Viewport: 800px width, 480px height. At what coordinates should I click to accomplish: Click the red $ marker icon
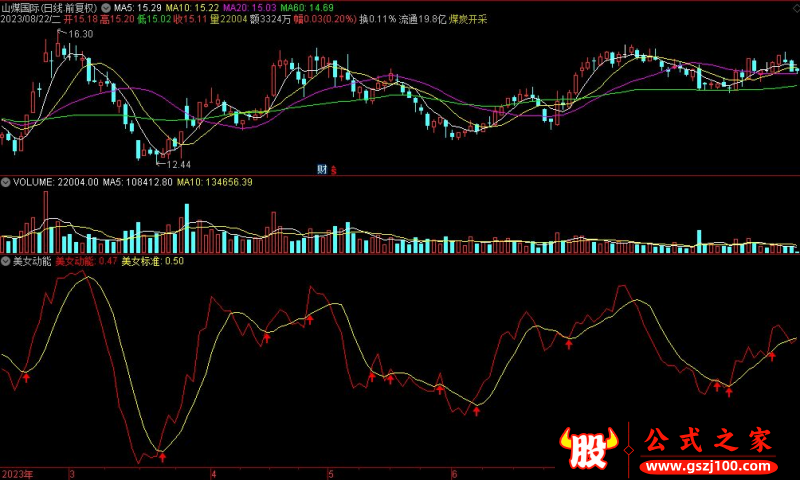coord(334,170)
